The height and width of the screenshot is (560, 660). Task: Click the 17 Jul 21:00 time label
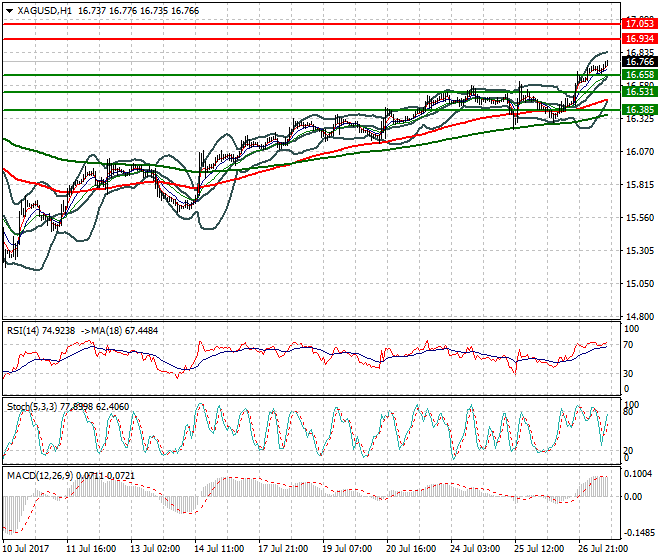[x=283, y=549]
